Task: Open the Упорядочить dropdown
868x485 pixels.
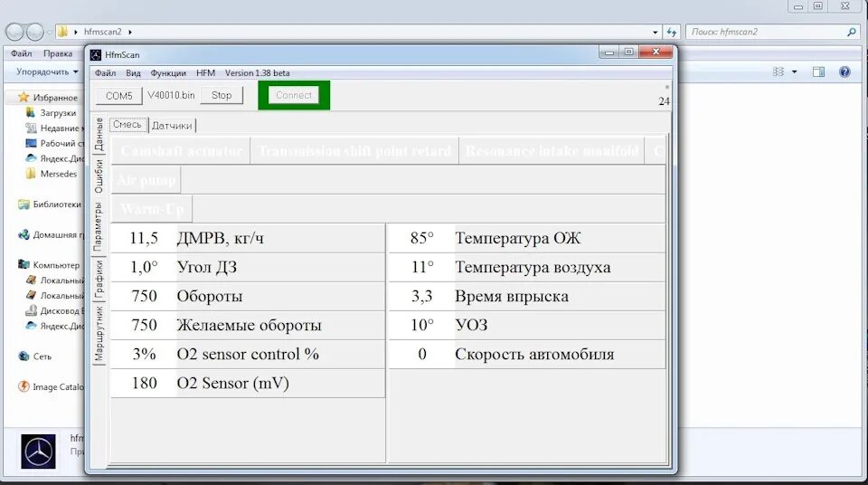Action: (46, 72)
